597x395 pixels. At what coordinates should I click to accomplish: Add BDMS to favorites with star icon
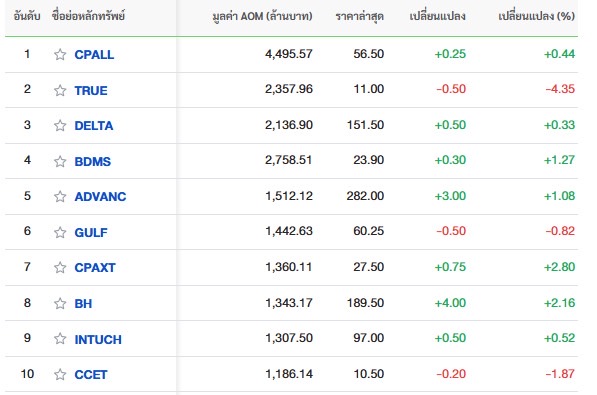(60, 161)
